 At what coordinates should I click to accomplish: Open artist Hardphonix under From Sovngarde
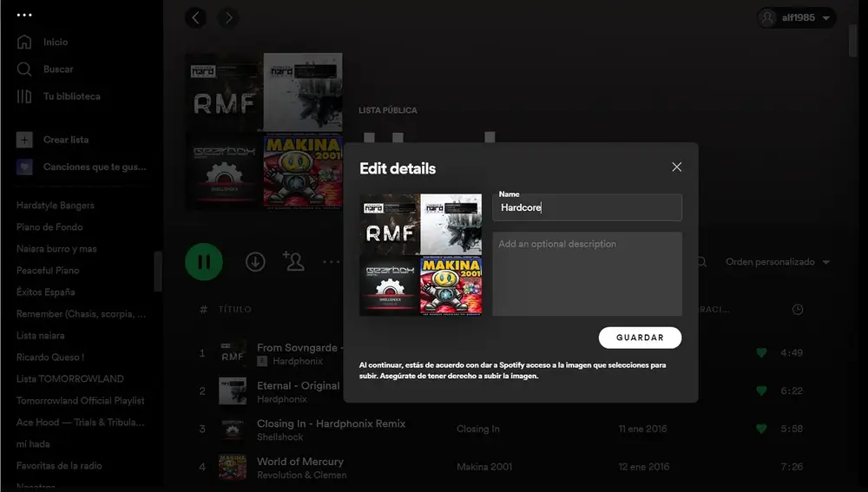[297, 361]
